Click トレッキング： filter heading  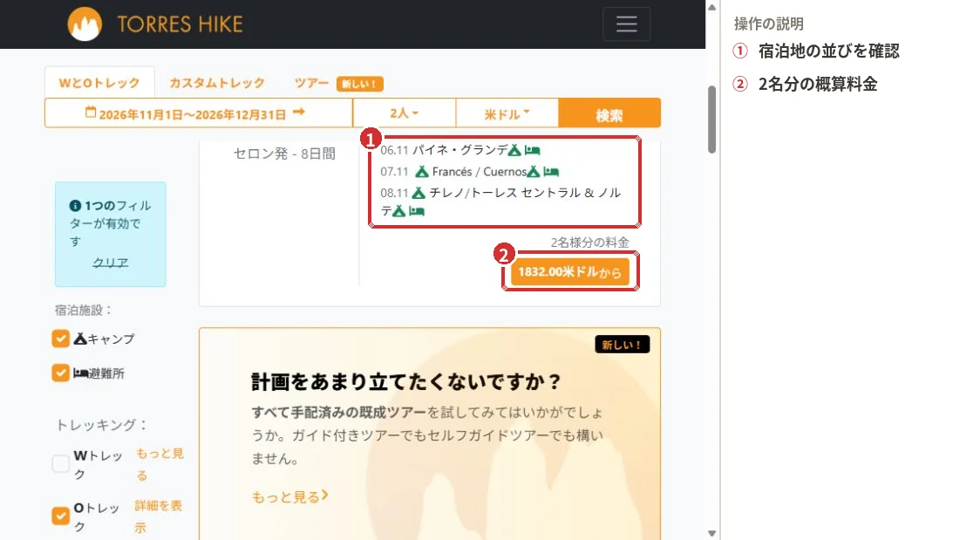click(x=102, y=425)
